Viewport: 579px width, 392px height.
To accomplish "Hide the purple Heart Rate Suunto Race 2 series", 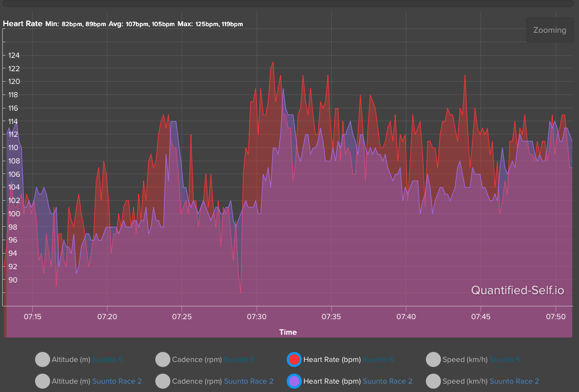I will tap(294, 381).
